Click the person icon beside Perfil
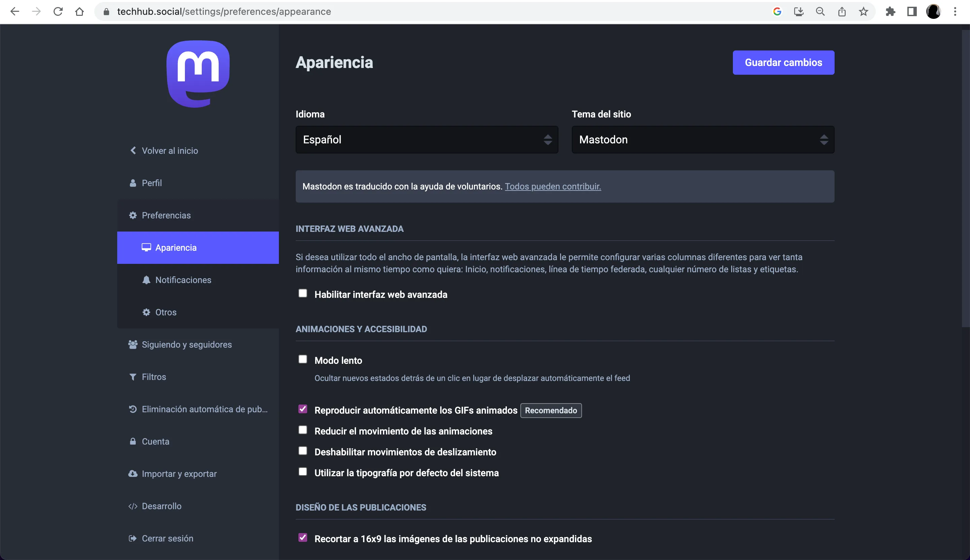The image size is (970, 560). (133, 183)
